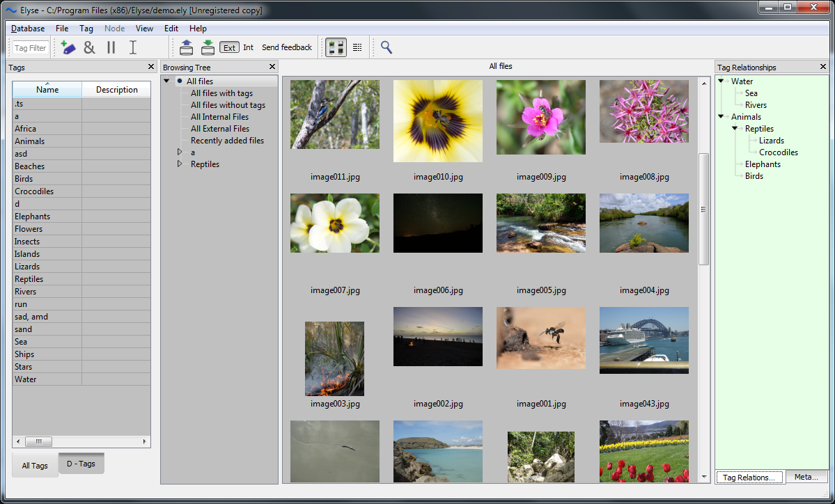Screen dimensions: 835x504
Task: Switch to the D - Tags tab
Action: click(81, 464)
